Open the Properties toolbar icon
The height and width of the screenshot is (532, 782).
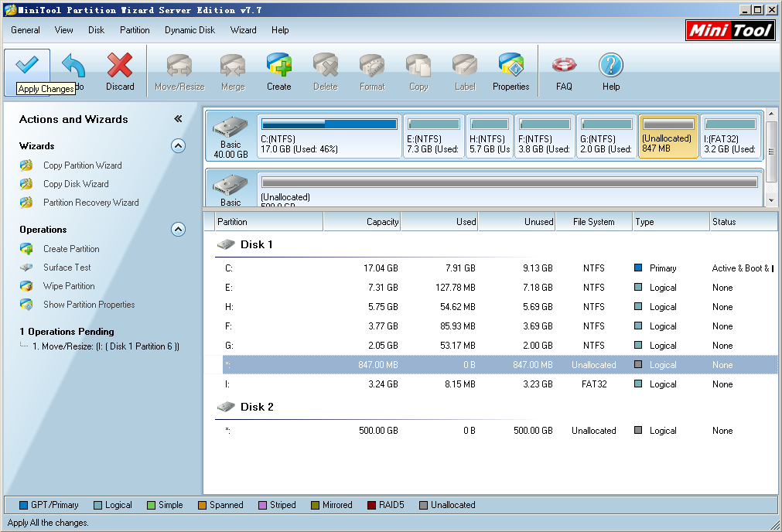click(511, 65)
